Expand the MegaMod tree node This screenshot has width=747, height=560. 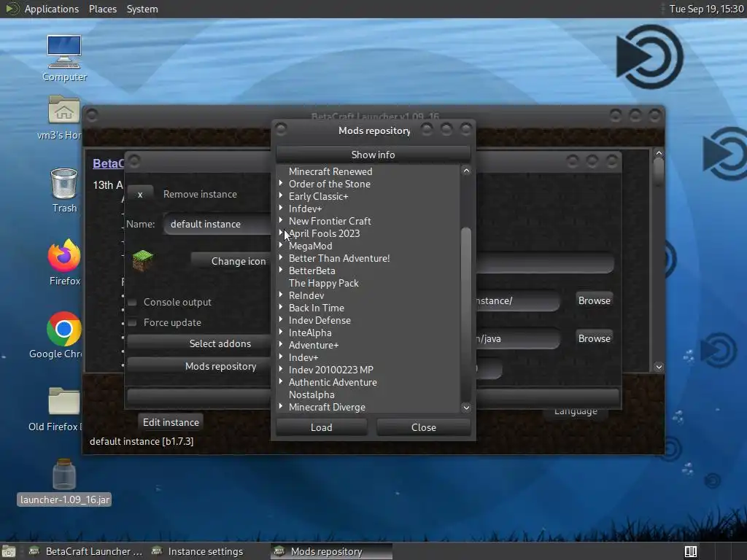[x=281, y=245]
